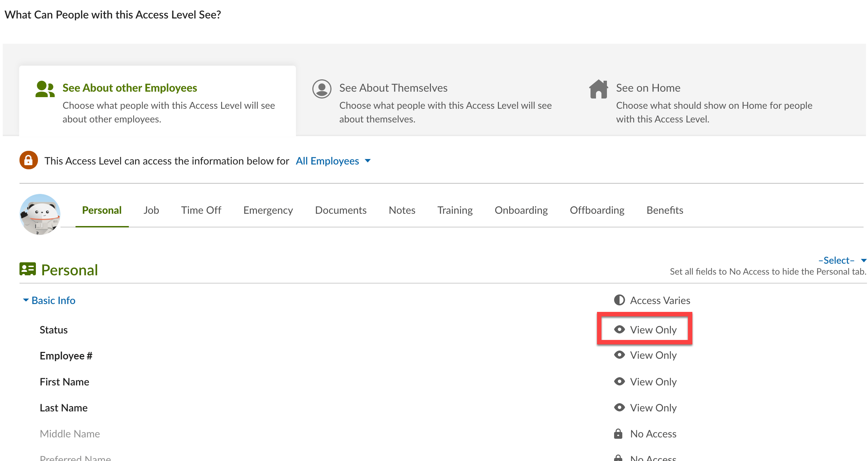The width and height of the screenshot is (868, 461).
Task: Click the lock icon in Middle Name row
Action: tap(618, 433)
